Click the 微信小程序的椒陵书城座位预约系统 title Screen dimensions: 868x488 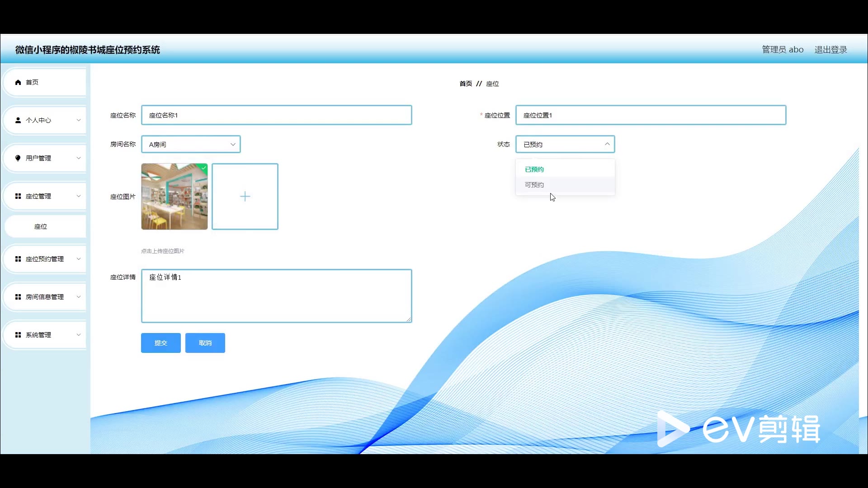88,50
